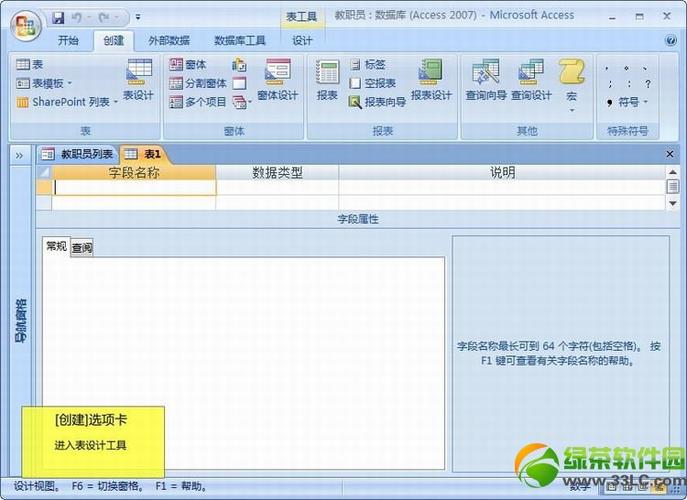
Task: Select the 表1 document tab
Action: click(x=144, y=154)
